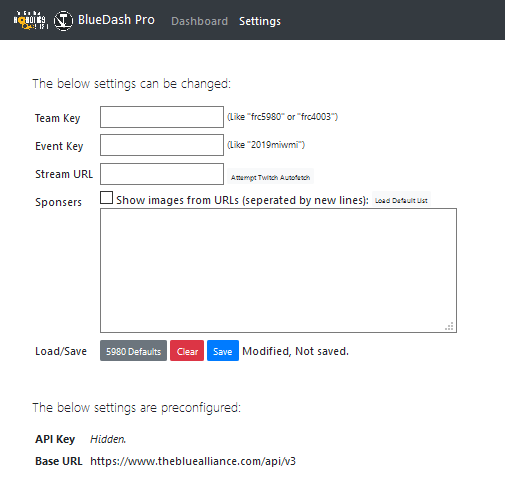Click the blue Save button

pyautogui.click(x=223, y=351)
